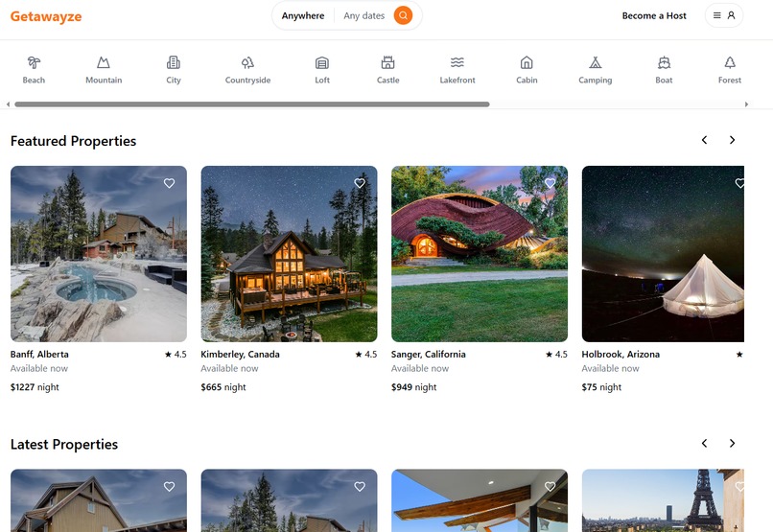Image resolution: width=773 pixels, height=532 pixels.
Task: Click the Holbrook, Arizona title
Action: (621, 354)
